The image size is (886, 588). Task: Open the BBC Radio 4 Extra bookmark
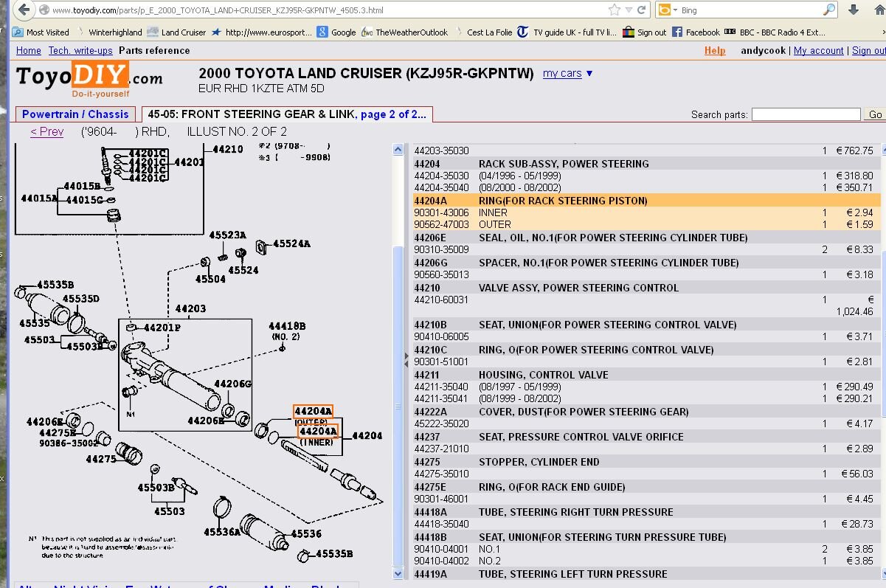(x=775, y=32)
